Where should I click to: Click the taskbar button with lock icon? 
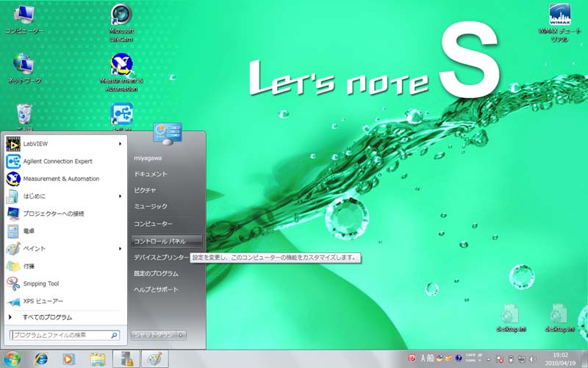(x=126, y=359)
